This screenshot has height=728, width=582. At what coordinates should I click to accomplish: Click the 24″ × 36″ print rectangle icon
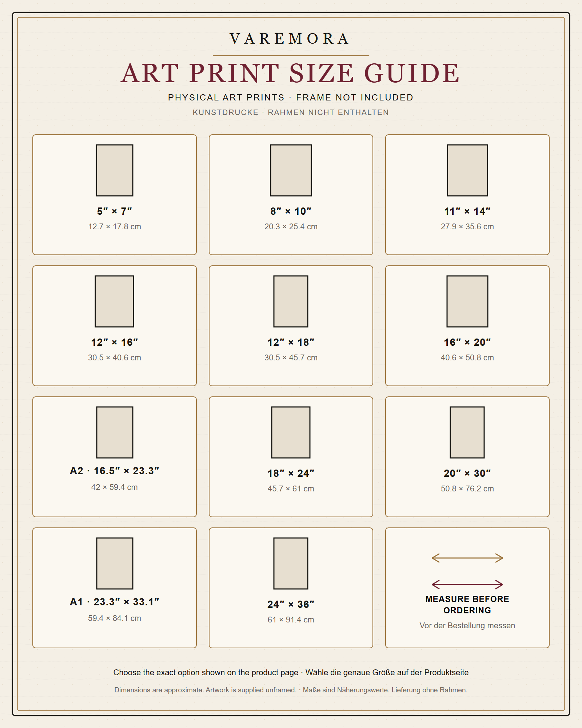pyautogui.click(x=291, y=563)
